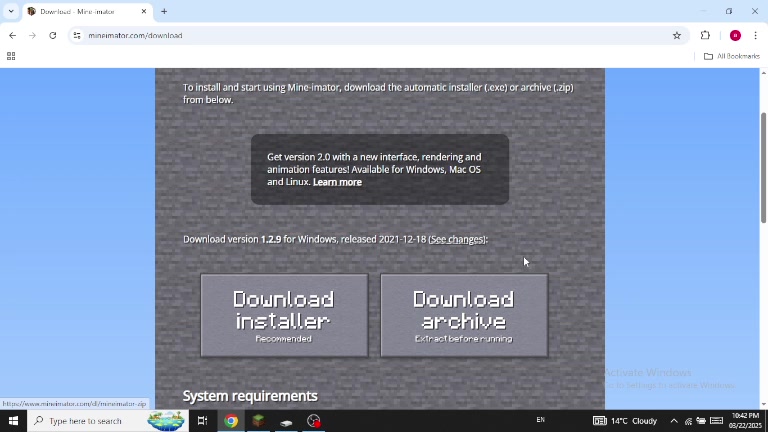Open the See changes link
The image size is (768, 432).
(x=457, y=239)
